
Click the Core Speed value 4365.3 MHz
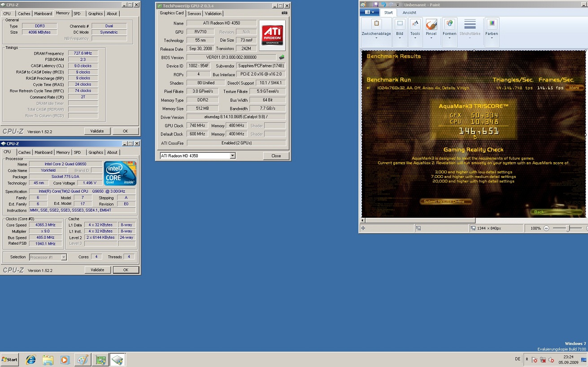tap(45, 225)
